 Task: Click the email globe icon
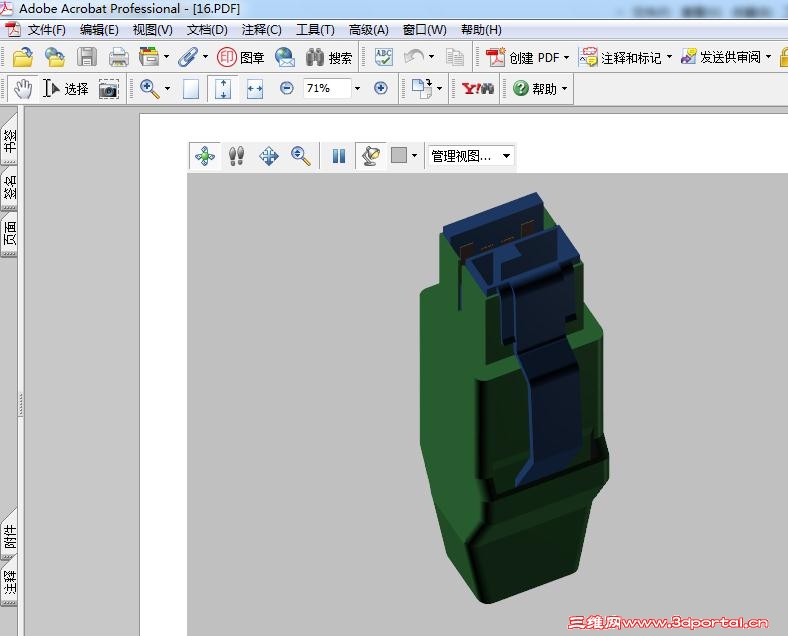(284, 57)
